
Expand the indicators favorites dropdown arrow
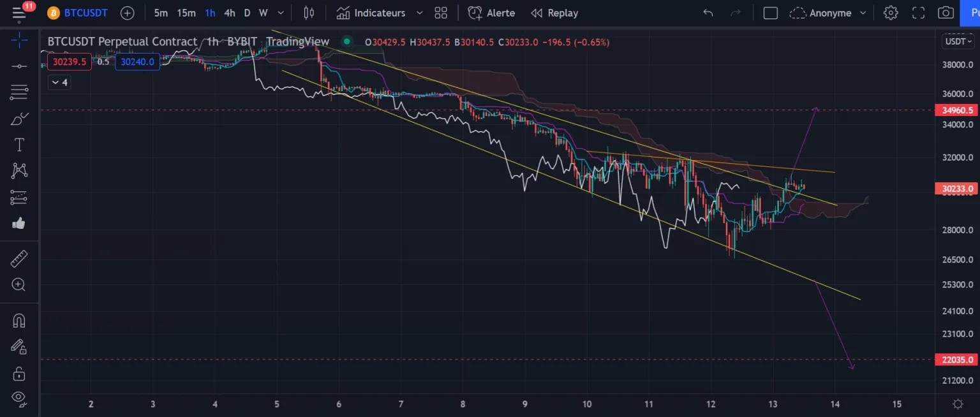(419, 13)
